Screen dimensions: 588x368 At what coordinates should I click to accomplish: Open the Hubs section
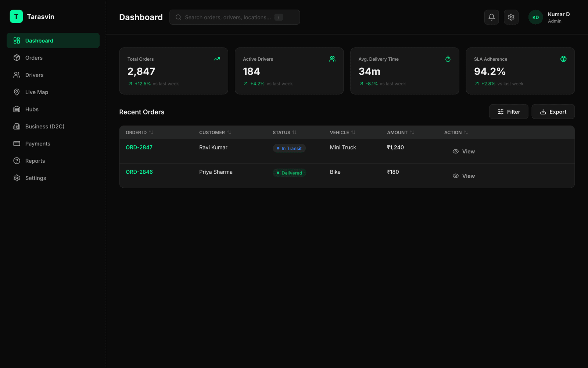[x=53, y=109]
